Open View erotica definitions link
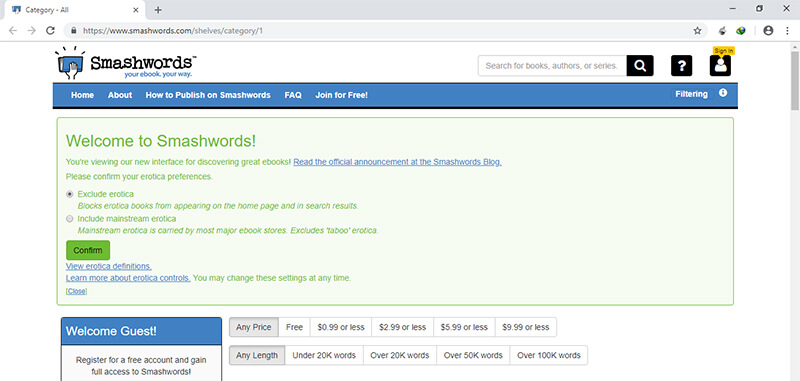The height and width of the screenshot is (381, 800). [x=109, y=266]
